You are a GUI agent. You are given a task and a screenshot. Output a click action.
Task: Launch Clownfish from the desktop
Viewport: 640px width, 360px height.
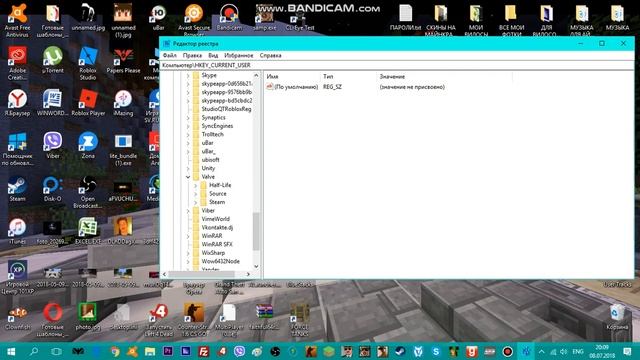[x=17, y=317]
